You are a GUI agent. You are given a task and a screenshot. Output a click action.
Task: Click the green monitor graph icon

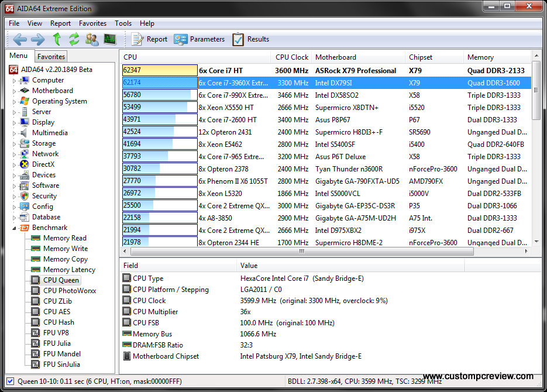click(x=110, y=39)
